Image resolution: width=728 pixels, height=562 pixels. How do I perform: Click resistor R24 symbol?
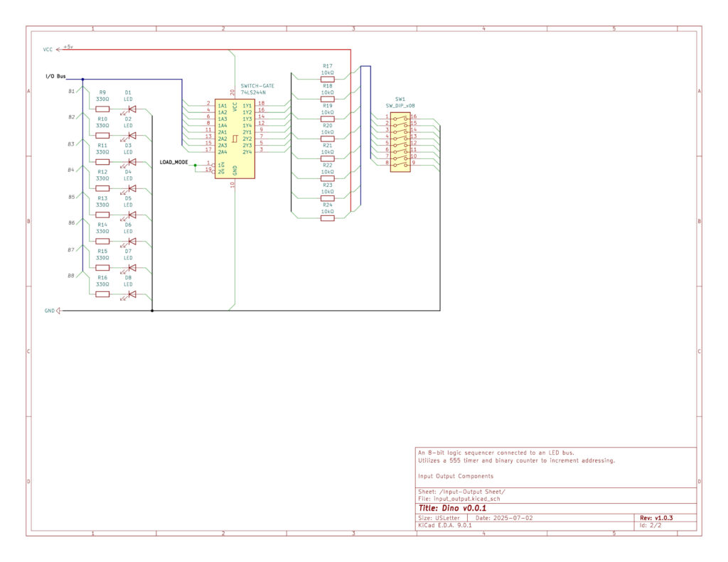327,218
